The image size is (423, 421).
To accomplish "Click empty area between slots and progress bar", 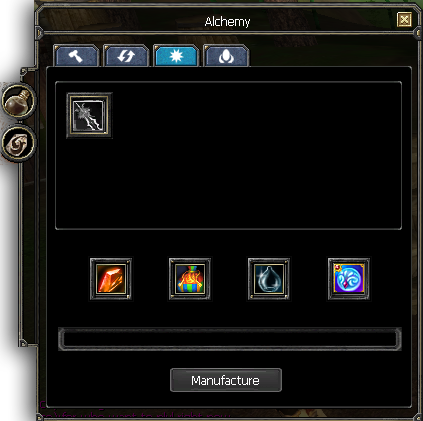I will 230,314.
